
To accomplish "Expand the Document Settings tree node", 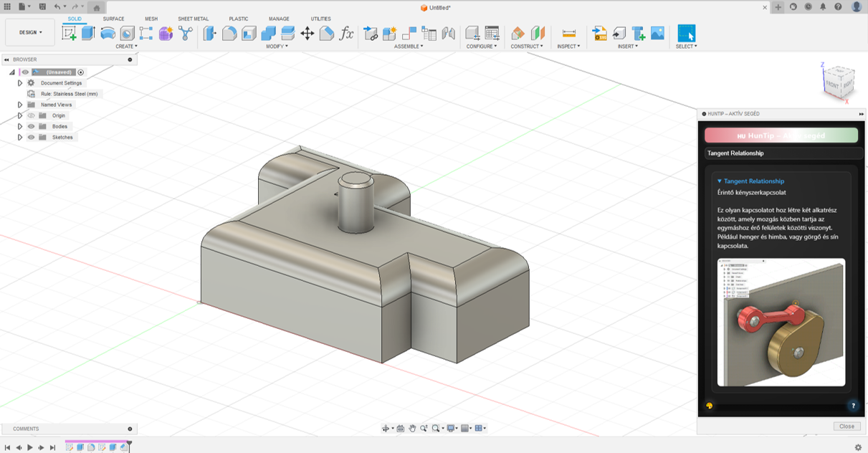I will click(20, 83).
